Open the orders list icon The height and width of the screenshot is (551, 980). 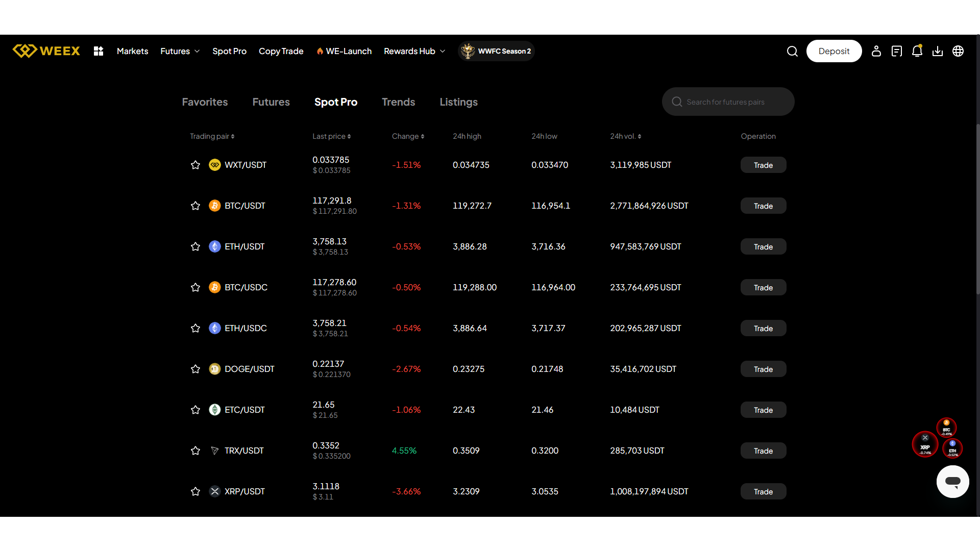pos(897,51)
